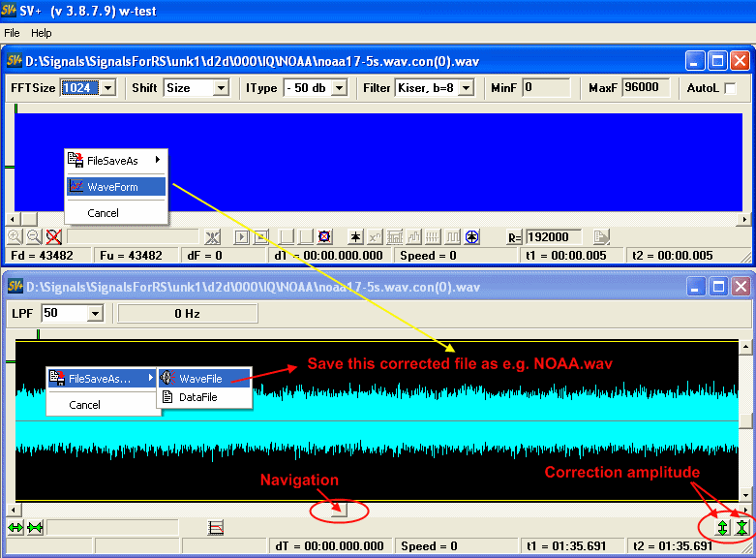The width and height of the screenshot is (756, 558).
Task: Click the horizontal expand green arrows icon
Action: (x=15, y=527)
